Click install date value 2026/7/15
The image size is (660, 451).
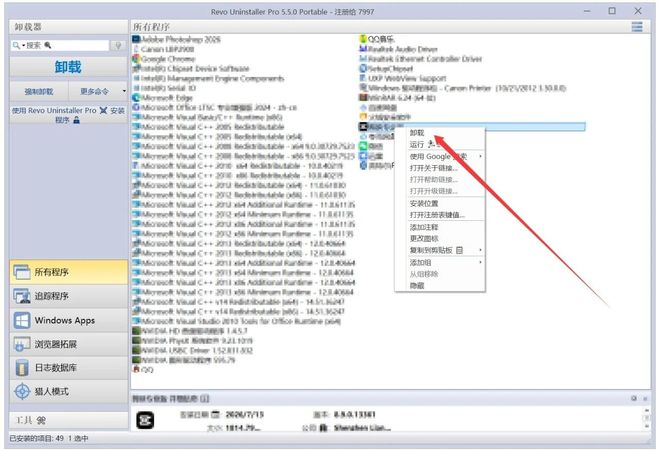(x=245, y=414)
